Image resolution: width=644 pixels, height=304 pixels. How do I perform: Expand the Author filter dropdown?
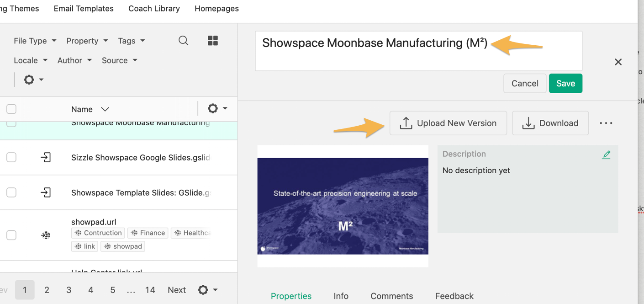pyautogui.click(x=74, y=60)
